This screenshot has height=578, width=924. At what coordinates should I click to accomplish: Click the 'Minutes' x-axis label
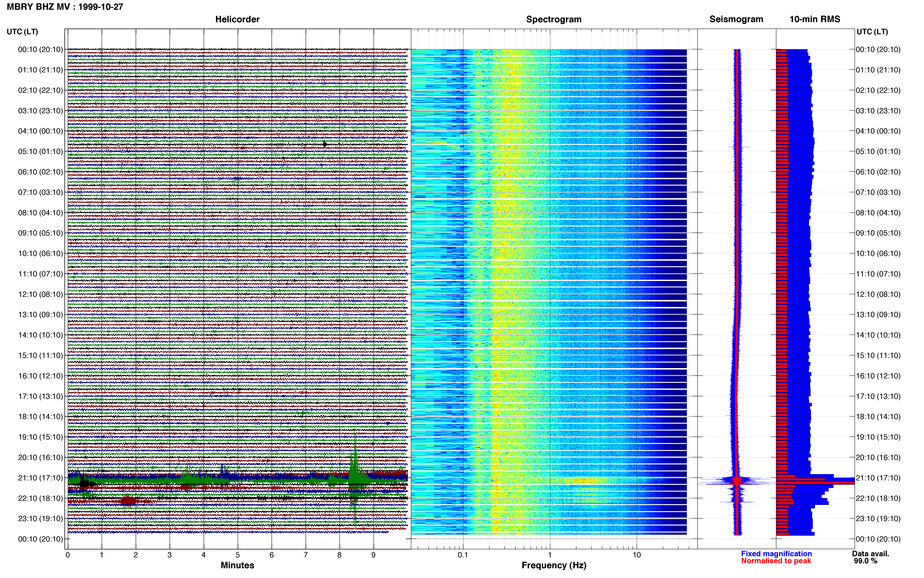[237, 565]
